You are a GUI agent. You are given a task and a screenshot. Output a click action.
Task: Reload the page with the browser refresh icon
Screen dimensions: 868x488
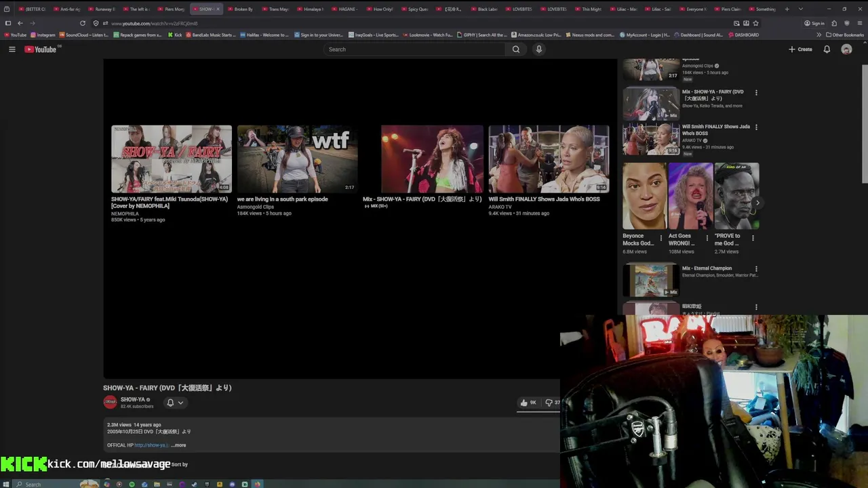pos(83,23)
